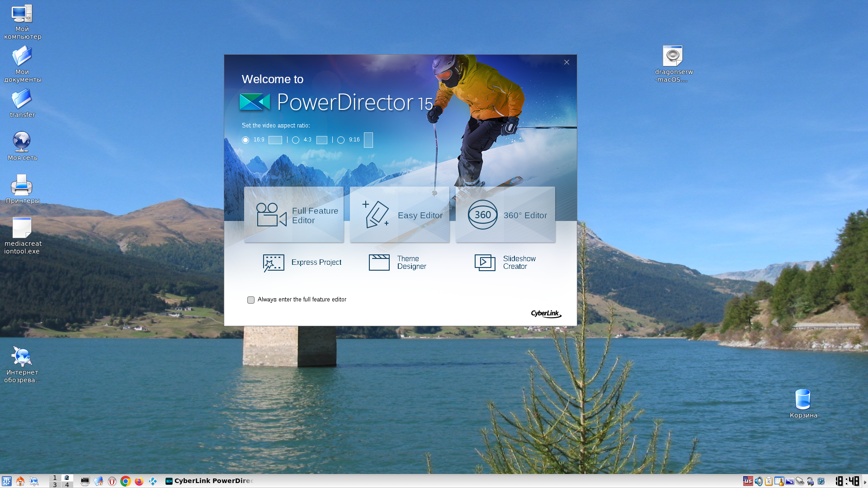Select the 'transfer' folder on desktop

point(22,103)
